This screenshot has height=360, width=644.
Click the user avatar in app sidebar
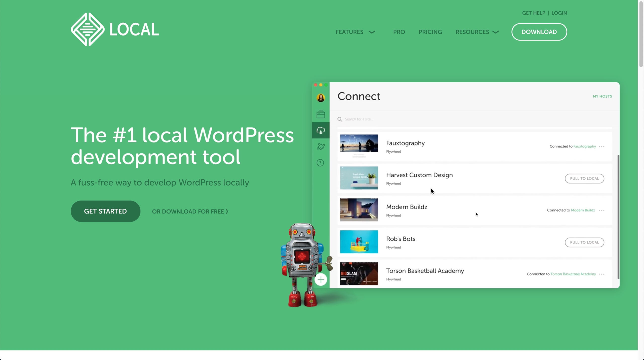coord(320,98)
